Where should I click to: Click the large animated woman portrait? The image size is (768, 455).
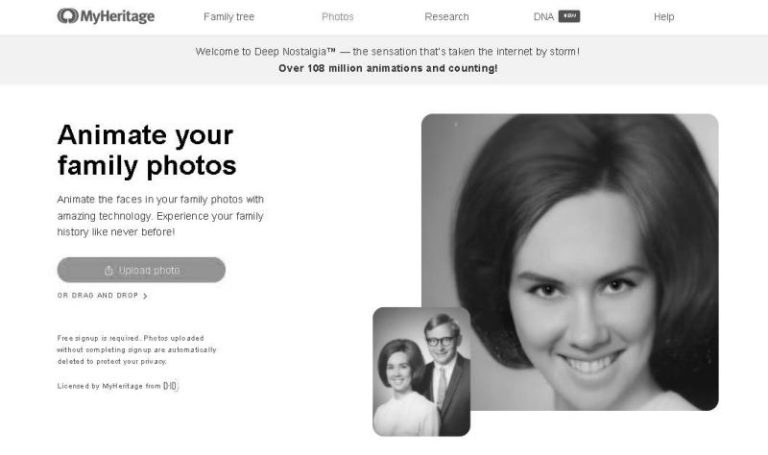(570, 262)
